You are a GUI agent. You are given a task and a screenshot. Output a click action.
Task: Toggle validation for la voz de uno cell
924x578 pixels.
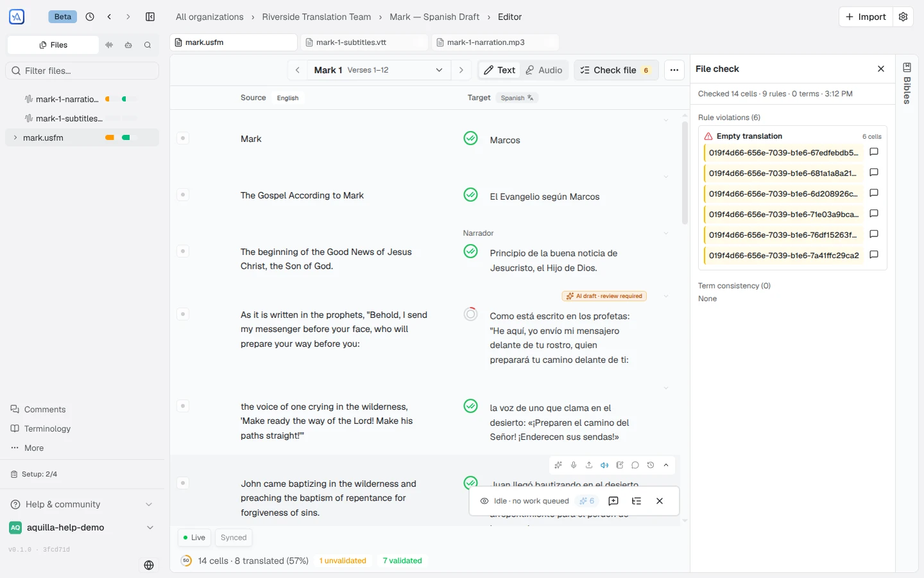click(x=471, y=406)
